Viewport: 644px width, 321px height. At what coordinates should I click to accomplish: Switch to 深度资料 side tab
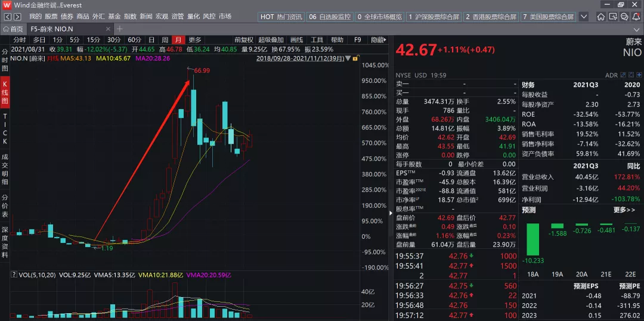click(5, 243)
